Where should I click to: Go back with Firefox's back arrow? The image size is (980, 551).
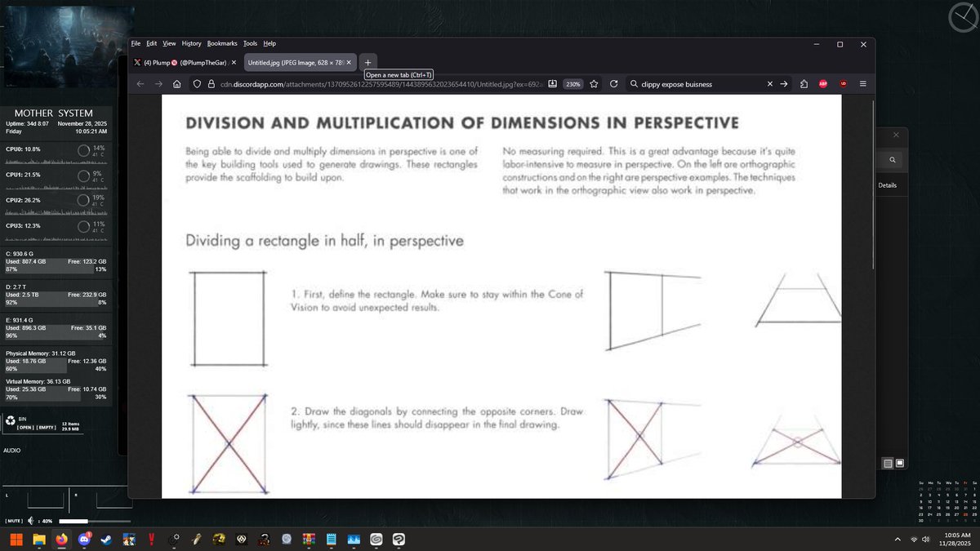point(140,83)
